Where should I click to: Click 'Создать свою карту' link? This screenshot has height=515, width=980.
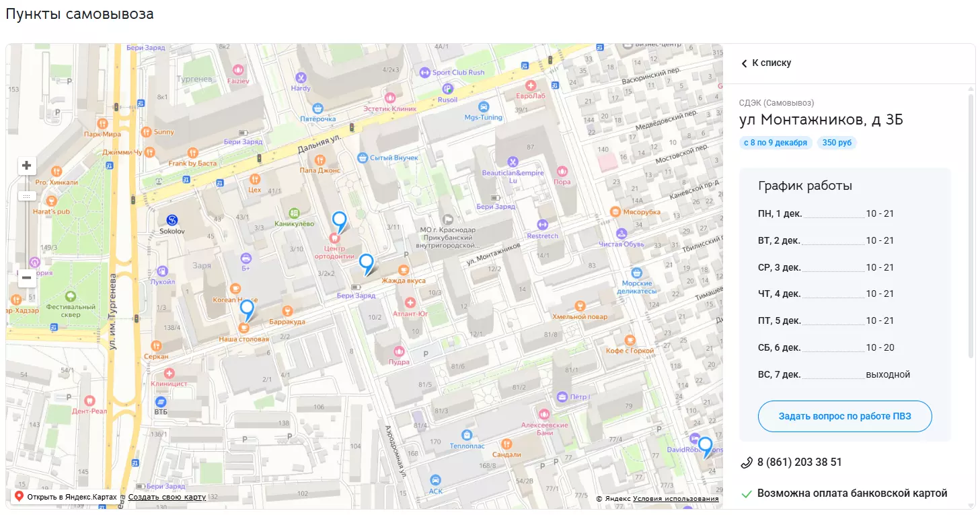pyautogui.click(x=167, y=497)
